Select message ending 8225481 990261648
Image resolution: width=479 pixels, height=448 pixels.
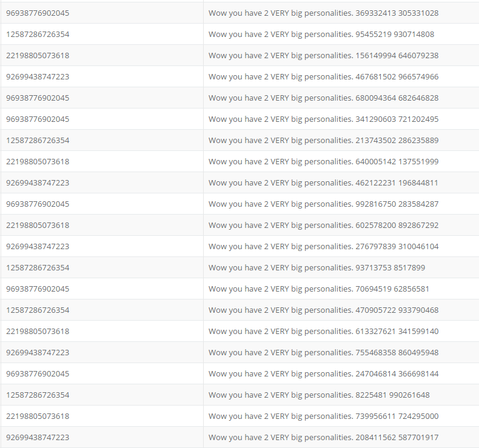319,395
